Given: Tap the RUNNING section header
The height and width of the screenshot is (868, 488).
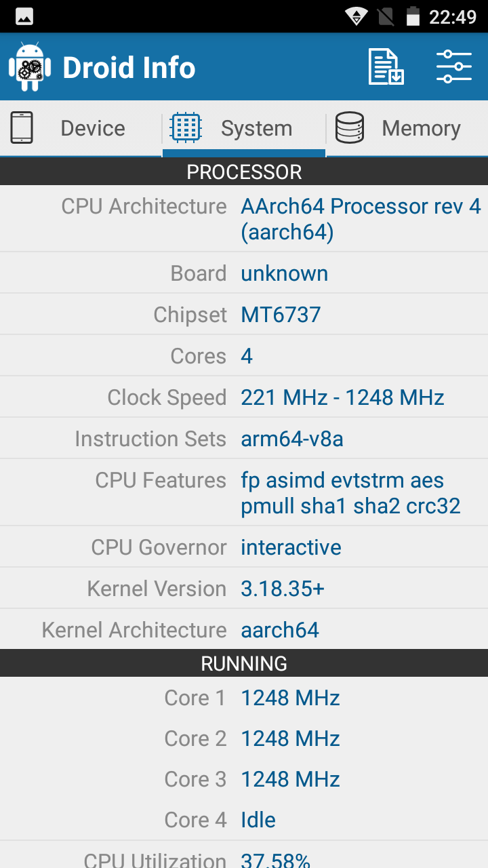Looking at the screenshot, I should 244,663.
